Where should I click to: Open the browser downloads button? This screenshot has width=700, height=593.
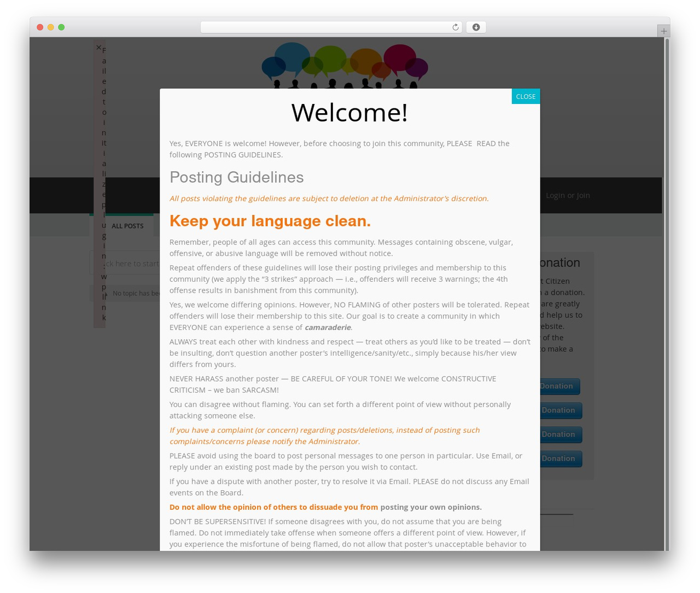pyautogui.click(x=476, y=27)
